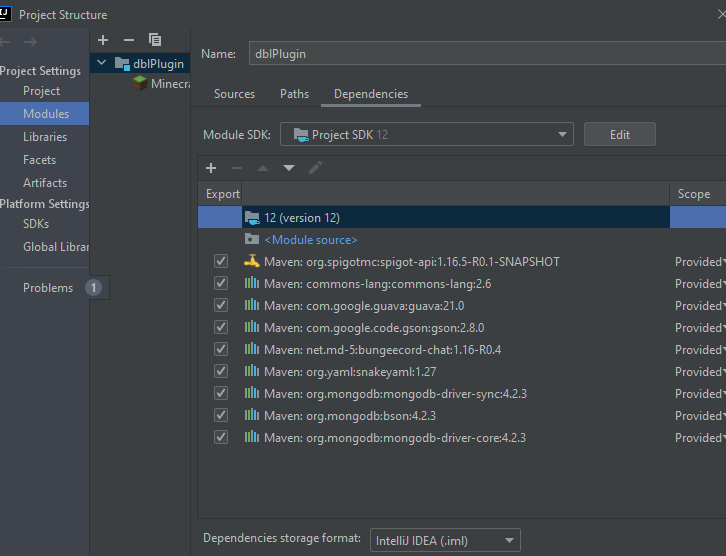Click the copy module icon
The width and height of the screenshot is (726, 556).
coord(155,40)
